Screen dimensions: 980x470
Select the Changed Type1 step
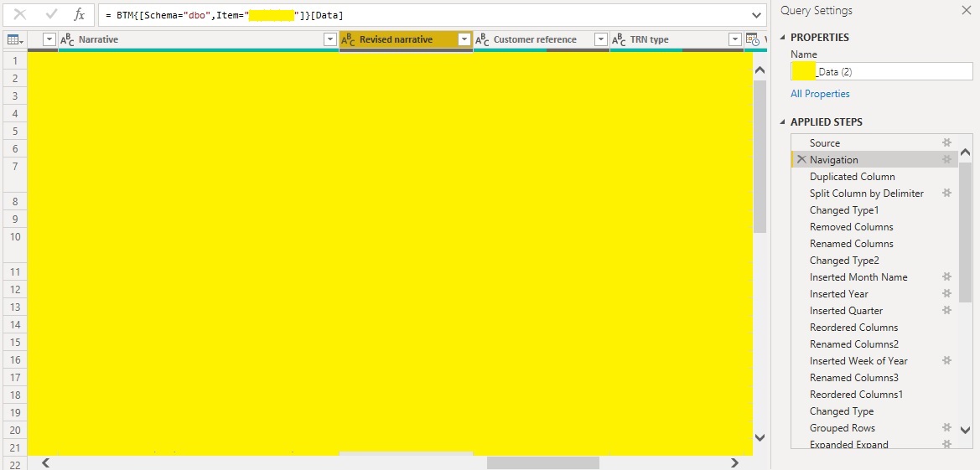click(874, 210)
